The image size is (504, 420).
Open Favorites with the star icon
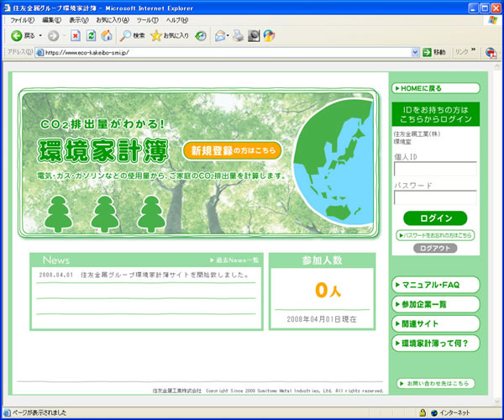coord(156,35)
